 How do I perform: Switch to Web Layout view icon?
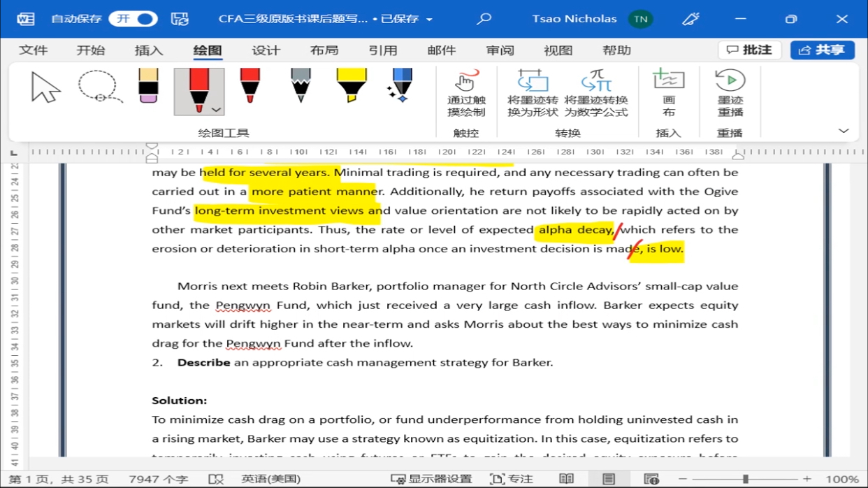click(651, 479)
